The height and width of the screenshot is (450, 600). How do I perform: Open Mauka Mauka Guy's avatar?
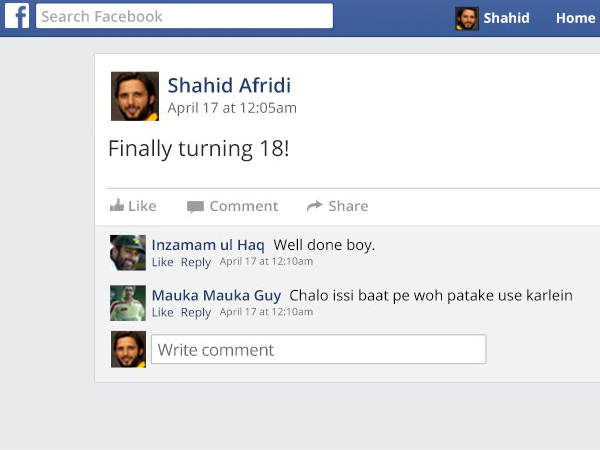pos(128,303)
